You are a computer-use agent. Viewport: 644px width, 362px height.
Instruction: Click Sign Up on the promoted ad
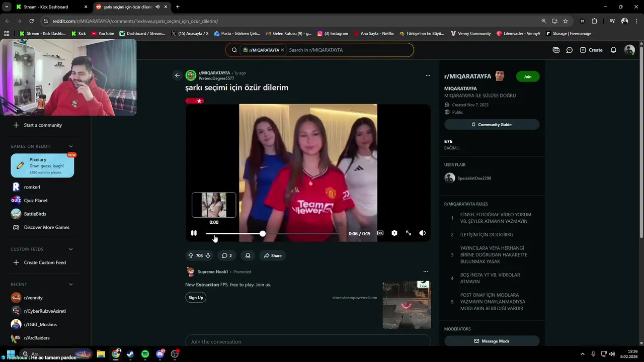tap(196, 298)
